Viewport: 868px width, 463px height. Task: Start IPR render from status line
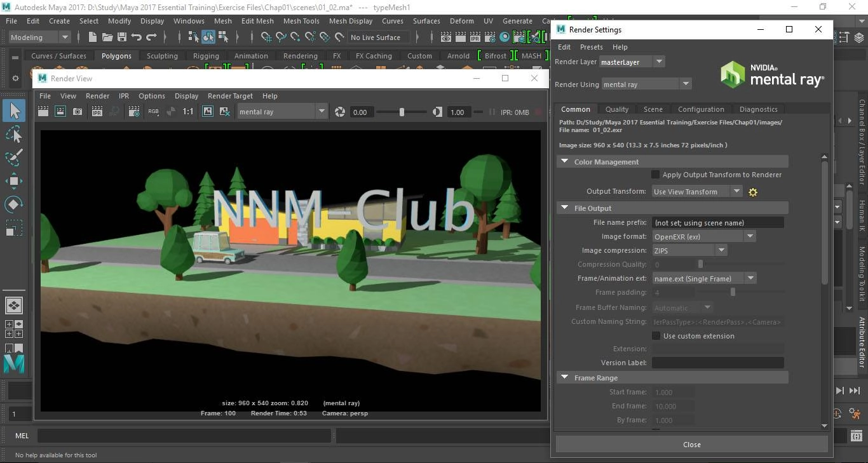475,37
